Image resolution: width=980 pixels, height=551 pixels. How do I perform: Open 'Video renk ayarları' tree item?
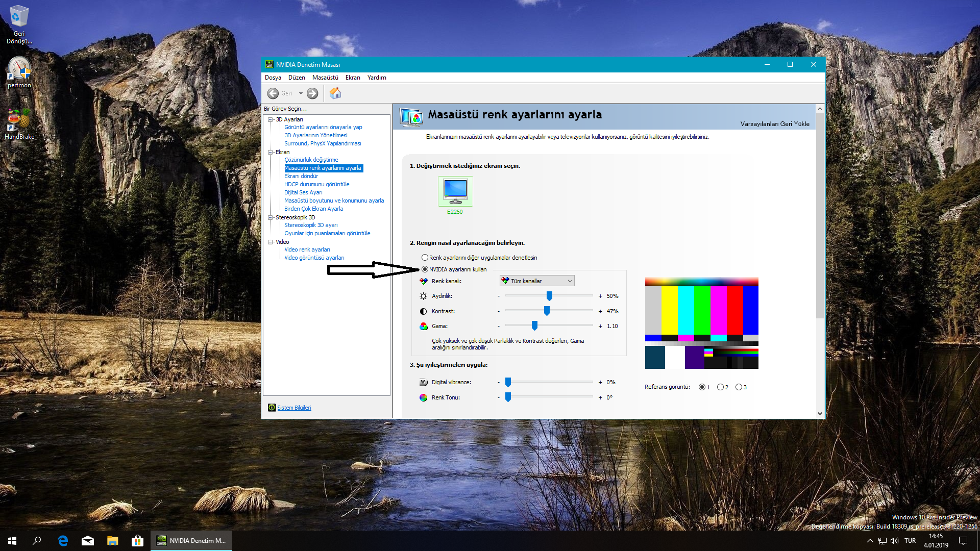[x=307, y=249]
